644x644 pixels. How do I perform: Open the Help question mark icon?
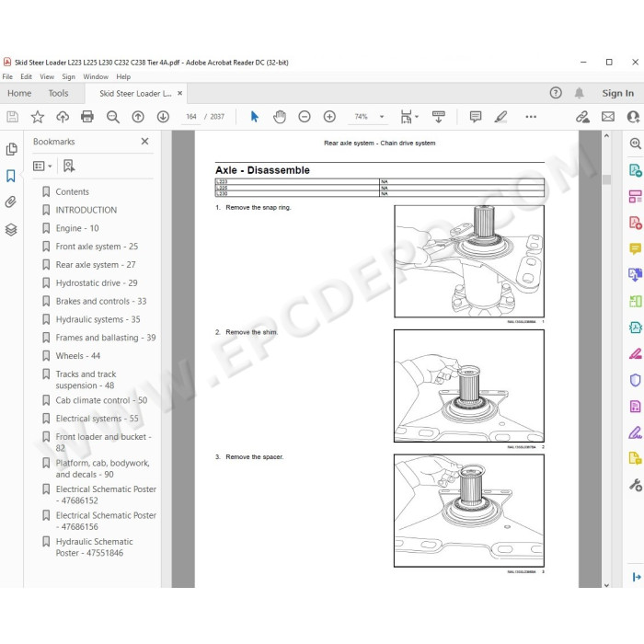(556, 93)
